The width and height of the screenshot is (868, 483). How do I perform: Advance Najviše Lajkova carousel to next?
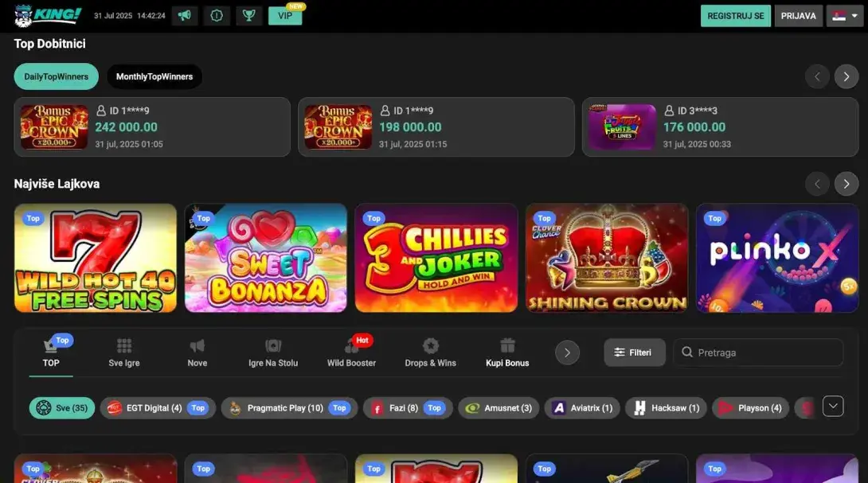[x=846, y=184]
